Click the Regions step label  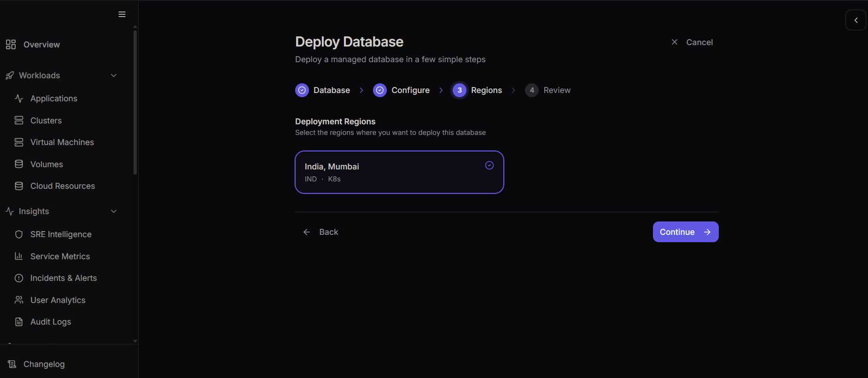[486, 90]
